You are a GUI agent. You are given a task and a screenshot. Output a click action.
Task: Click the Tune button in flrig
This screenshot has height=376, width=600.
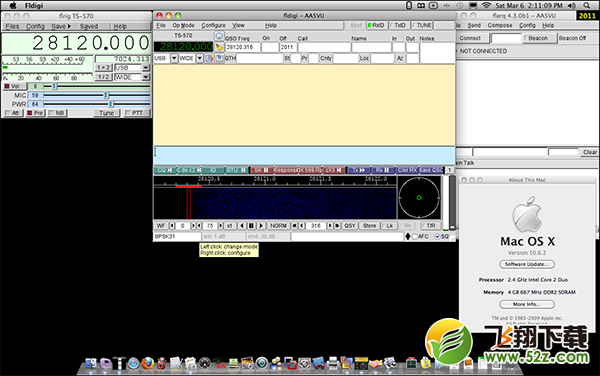(x=106, y=113)
